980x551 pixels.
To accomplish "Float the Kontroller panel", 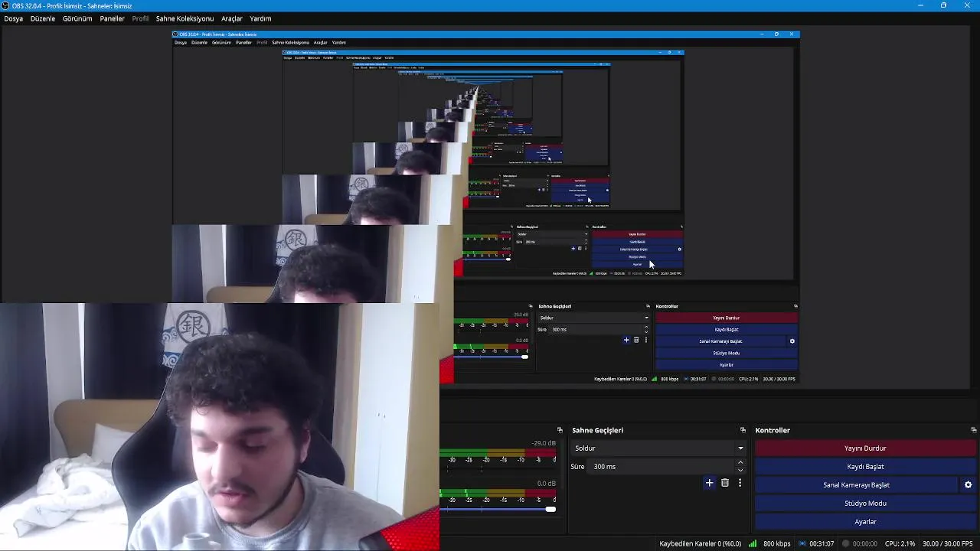I will point(973,430).
